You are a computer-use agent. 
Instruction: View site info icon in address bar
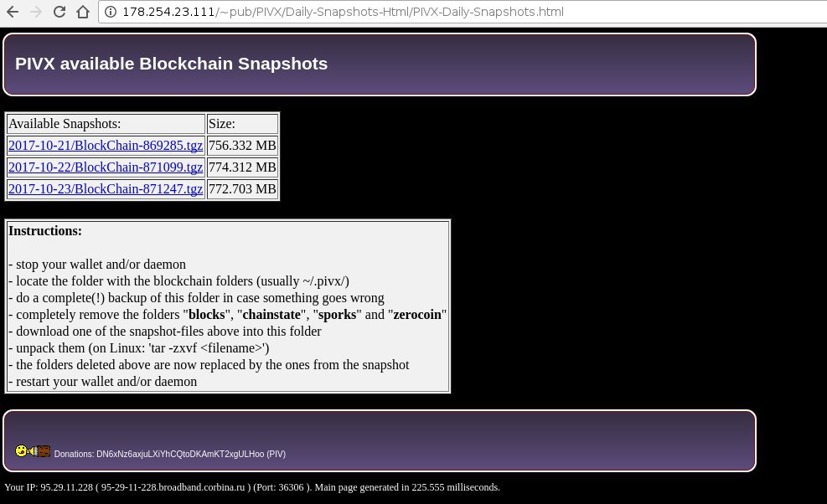pos(111,12)
